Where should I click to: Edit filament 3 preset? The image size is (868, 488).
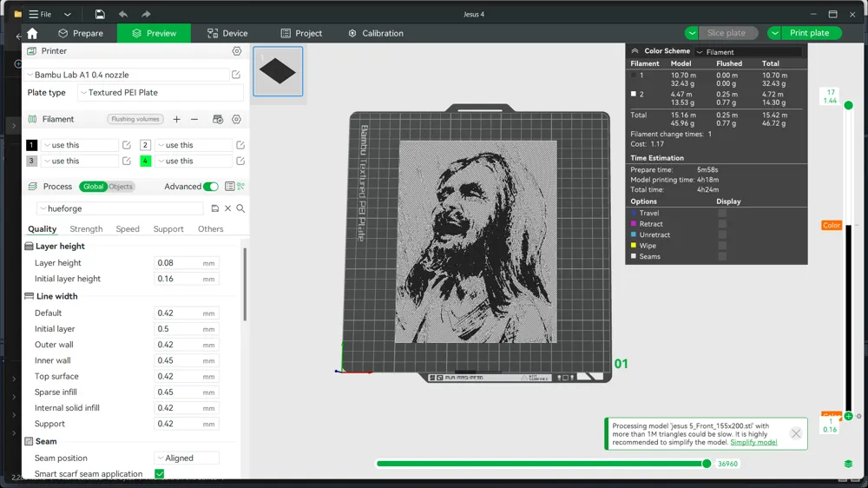pos(127,162)
